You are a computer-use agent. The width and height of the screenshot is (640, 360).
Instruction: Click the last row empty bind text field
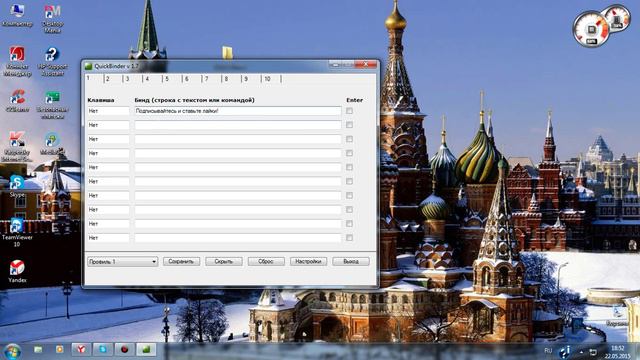pos(238,238)
